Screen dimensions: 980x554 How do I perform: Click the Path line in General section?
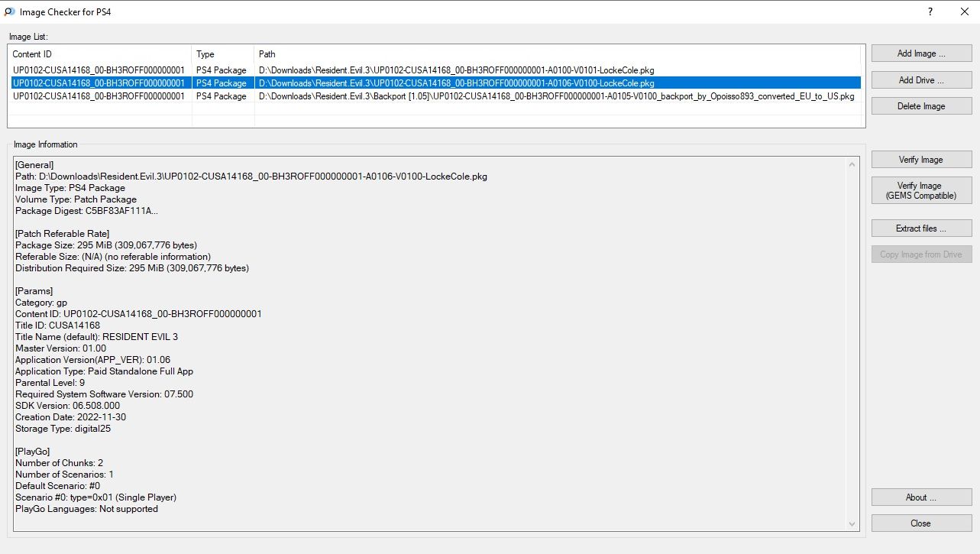pos(251,177)
